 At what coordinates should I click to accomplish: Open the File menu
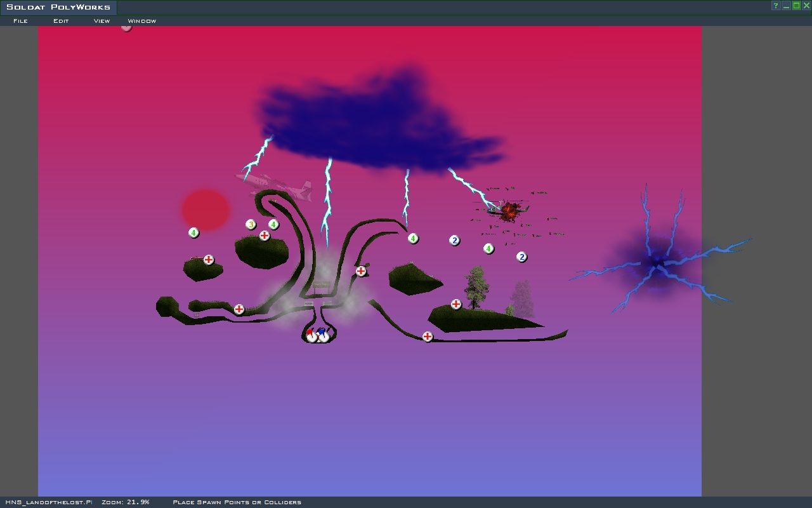click(20, 21)
